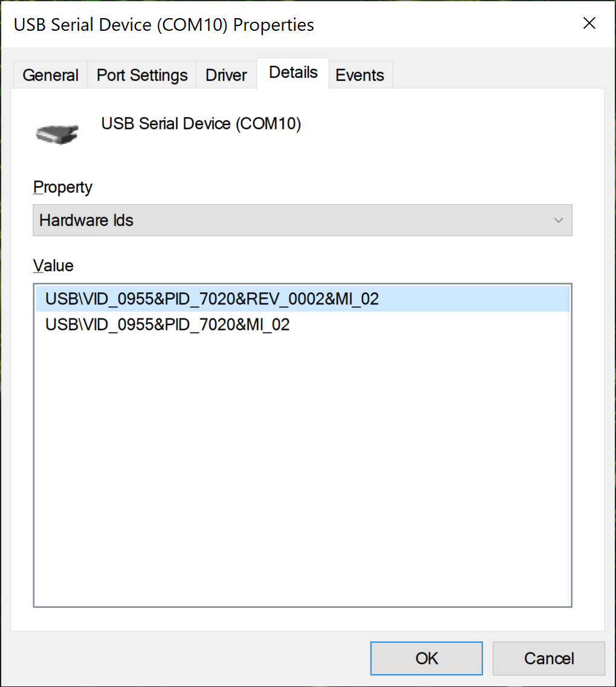The image size is (616, 687).
Task: View the Events tab
Action: tap(360, 76)
